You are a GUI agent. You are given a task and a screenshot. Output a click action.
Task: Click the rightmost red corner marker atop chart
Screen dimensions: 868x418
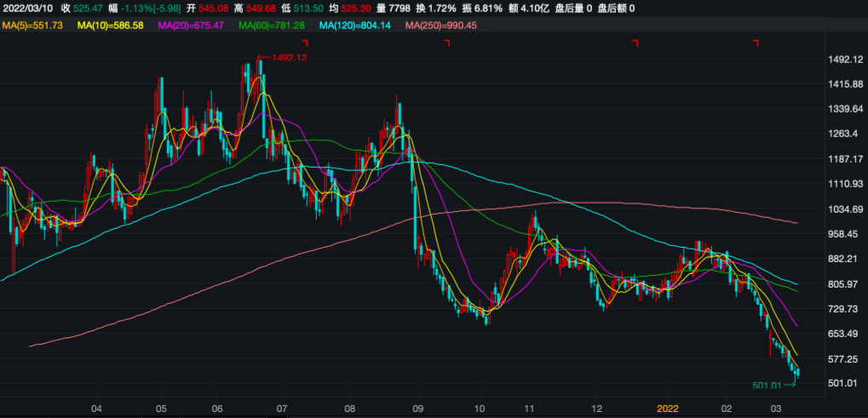[755, 43]
